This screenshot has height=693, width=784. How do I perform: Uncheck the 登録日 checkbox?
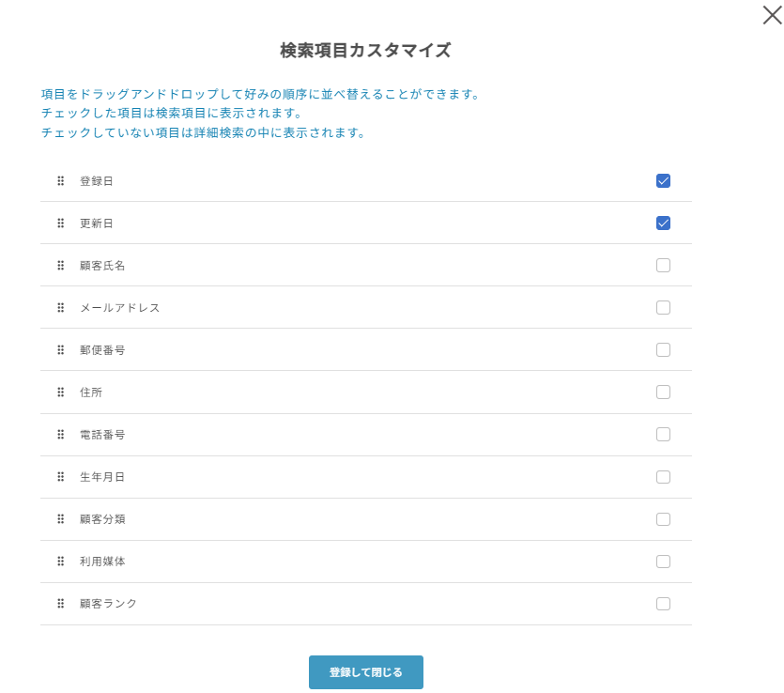coord(663,180)
